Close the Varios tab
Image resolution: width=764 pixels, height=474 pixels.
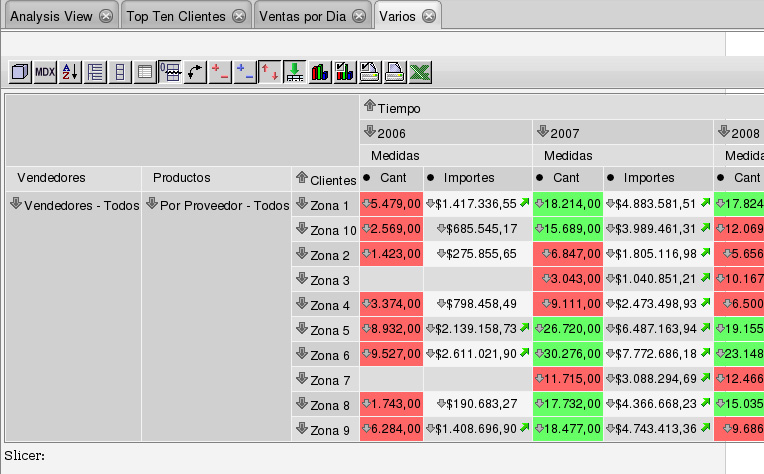(x=428, y=16)
